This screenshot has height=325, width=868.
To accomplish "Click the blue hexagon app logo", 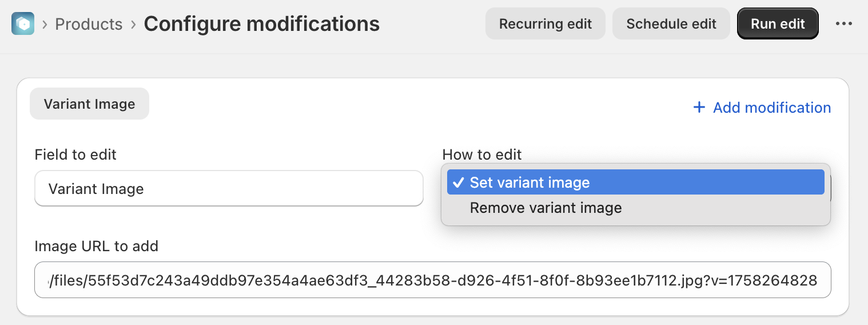I will pyautogui.click(x=23, y=24).
